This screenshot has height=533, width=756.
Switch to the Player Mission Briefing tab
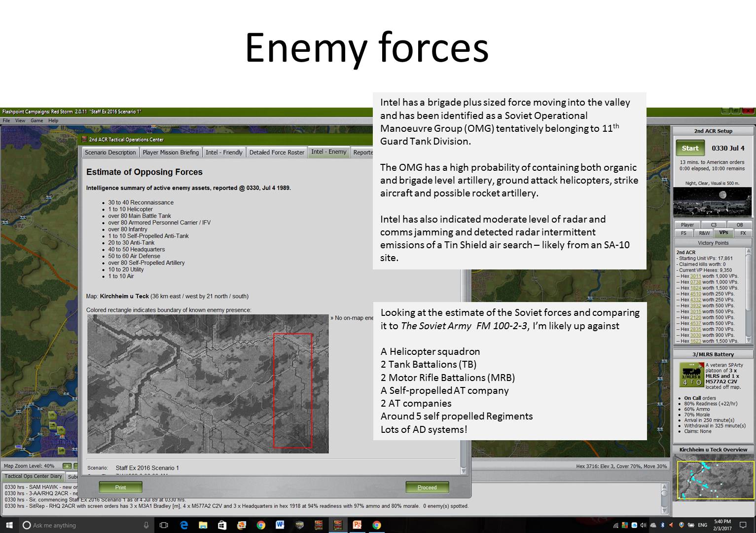(x=171, y=152)
